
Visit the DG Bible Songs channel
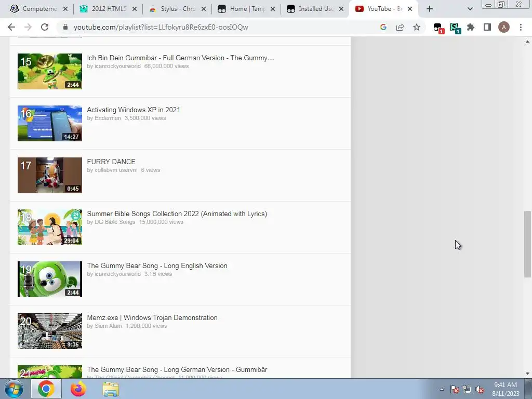[115, 222]
